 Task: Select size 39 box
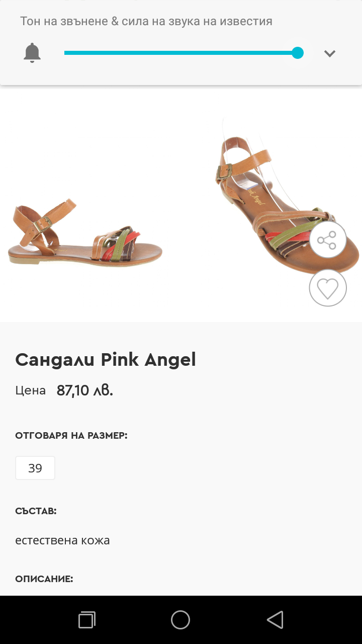35,468
